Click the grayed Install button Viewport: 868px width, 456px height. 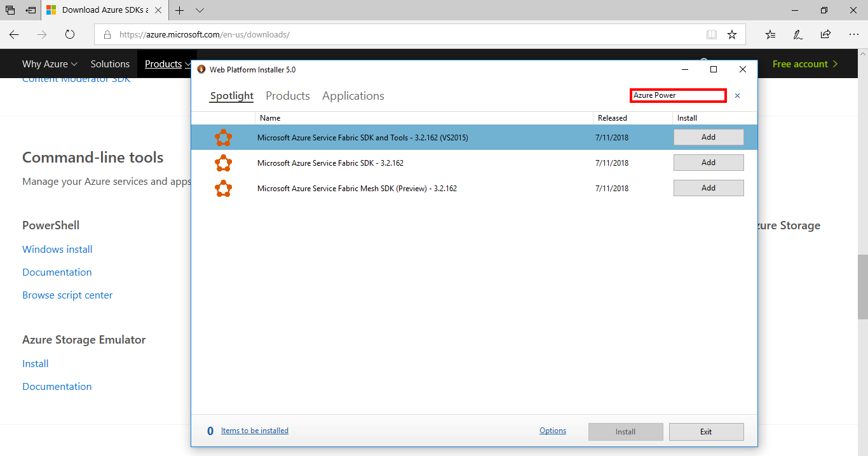click(625, 432)
